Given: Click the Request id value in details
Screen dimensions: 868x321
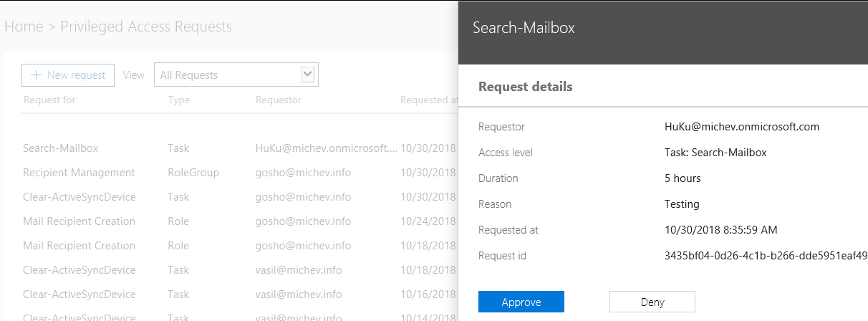Looking at the screenshot, I should click(x=766, y=256).
